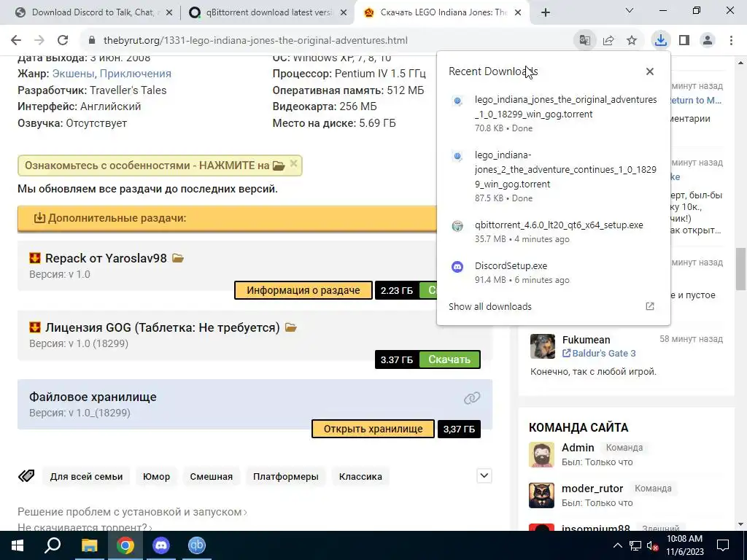Dismiss the Ознакомьтесь с особенностями notice

(293, 163)
